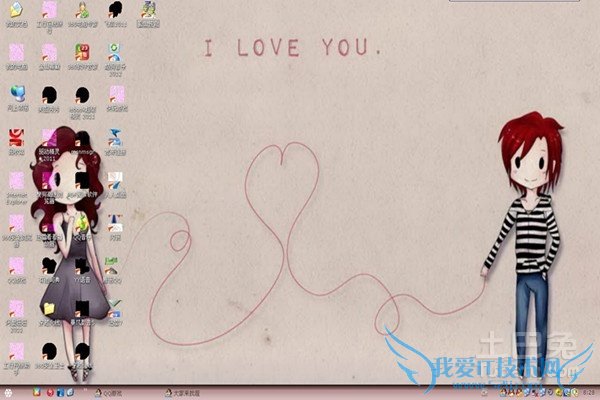Switch to the second penguin taskbar window button

pyautogui.click(x=182, y=393)
